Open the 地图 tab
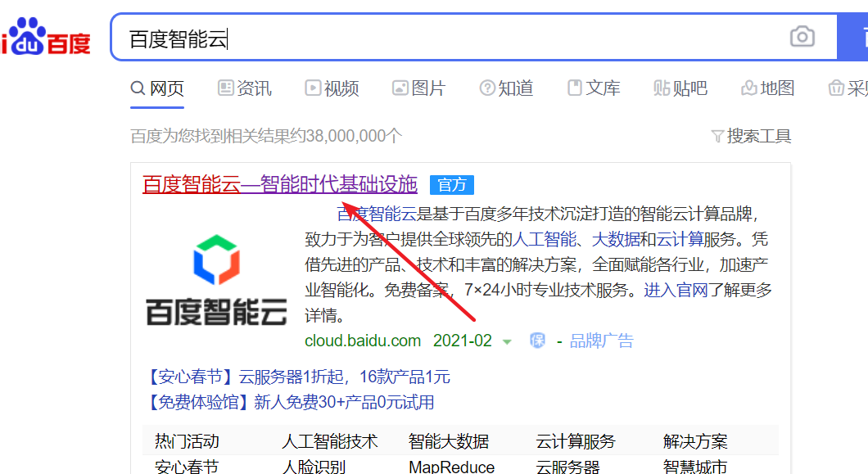 click(x=768, y=88)
